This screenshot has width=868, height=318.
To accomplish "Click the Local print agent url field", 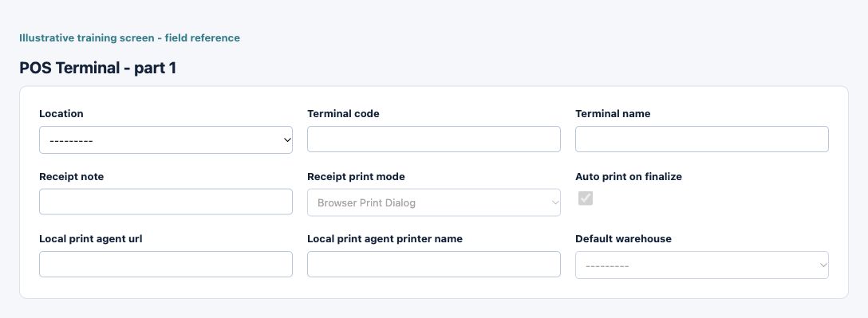I will (x=165, y=265).
